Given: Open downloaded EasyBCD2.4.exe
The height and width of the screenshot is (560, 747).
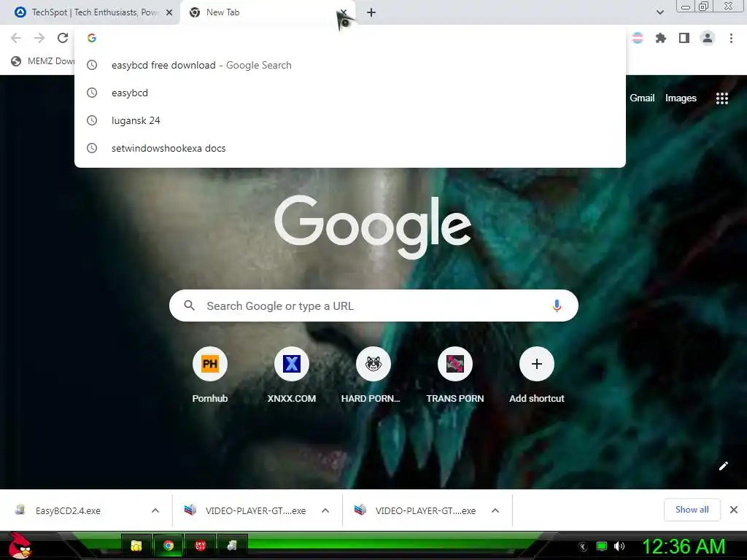Looking at the screenshot, I should 68,510.
